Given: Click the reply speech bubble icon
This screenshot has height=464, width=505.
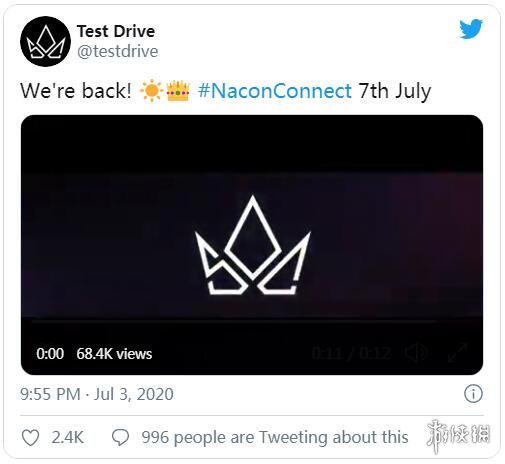Looking at the screenshot, I should 120,437.
